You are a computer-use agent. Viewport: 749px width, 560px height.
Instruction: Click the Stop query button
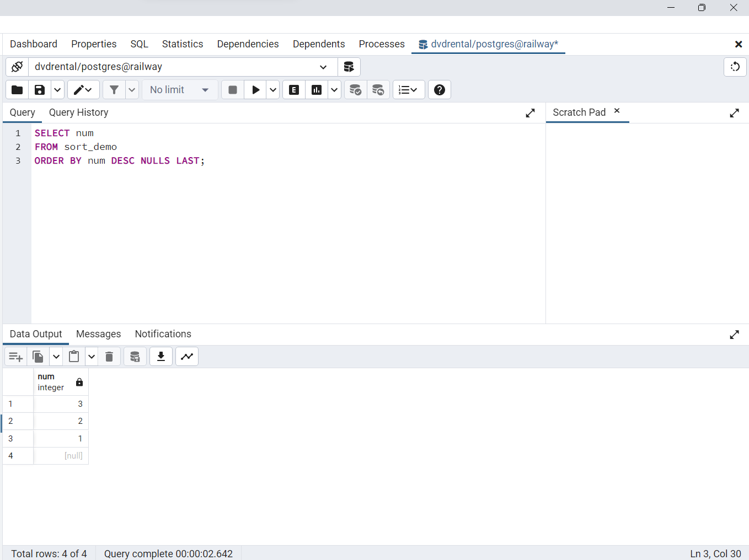(x=233, y=90)
